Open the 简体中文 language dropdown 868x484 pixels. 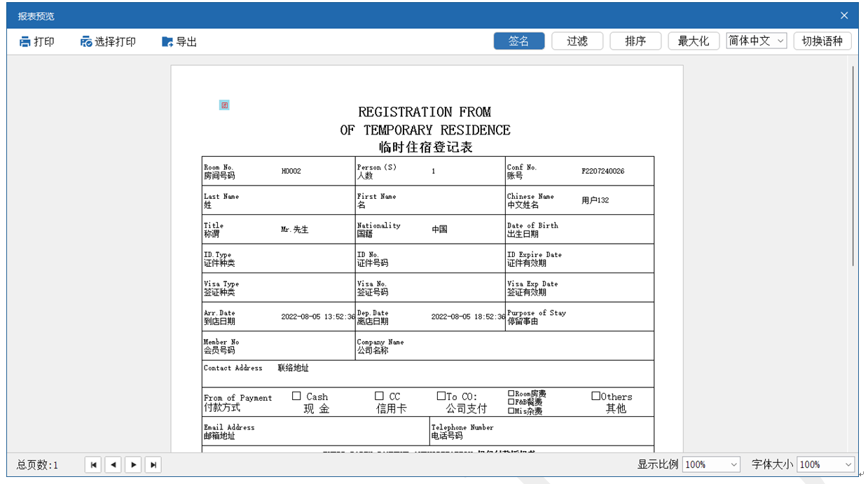pyautogui.click(x=756, y=41)
